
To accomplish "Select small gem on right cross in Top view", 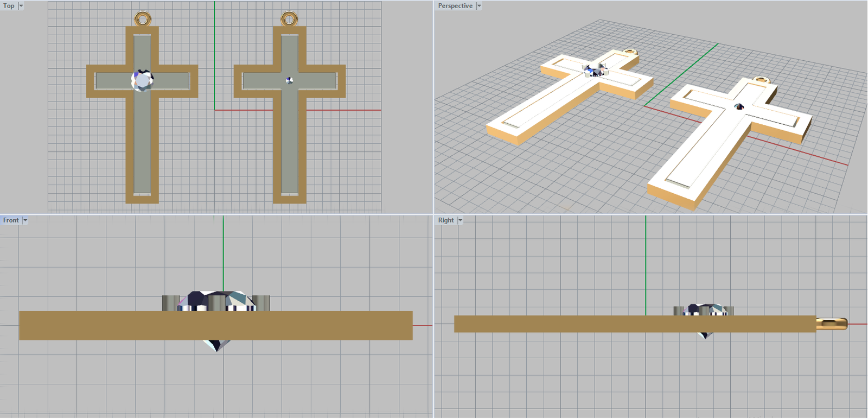I will click(x=290, y=80).
